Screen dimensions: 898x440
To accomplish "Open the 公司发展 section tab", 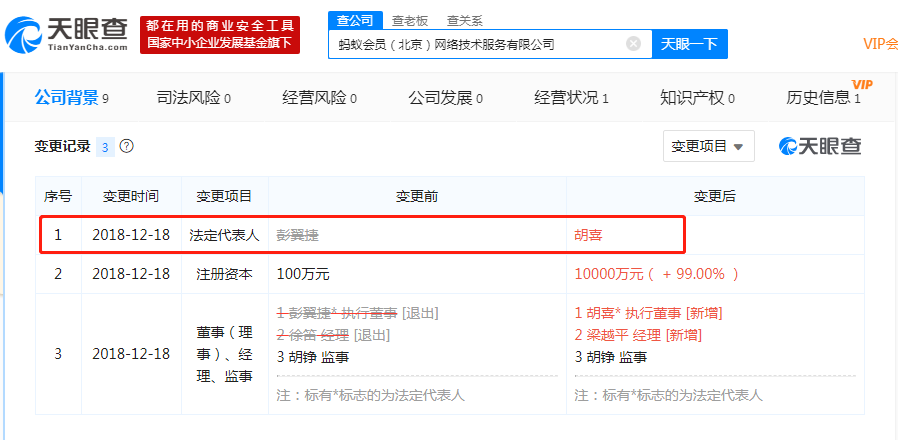I will (445, 97).
